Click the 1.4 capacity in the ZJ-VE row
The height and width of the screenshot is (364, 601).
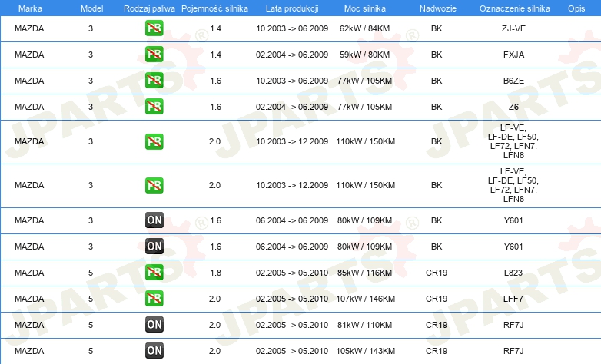pyautogui.click(x=215, y=28)
